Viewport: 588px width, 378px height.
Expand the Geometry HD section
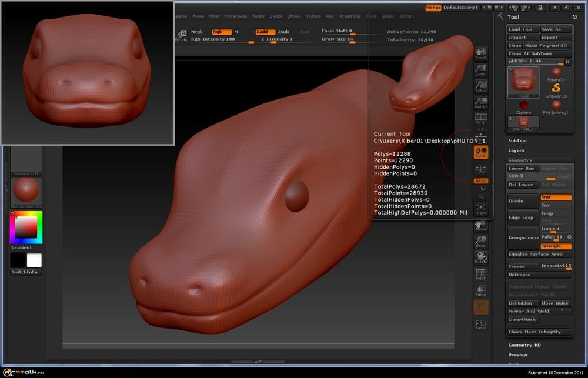(524, 345)
